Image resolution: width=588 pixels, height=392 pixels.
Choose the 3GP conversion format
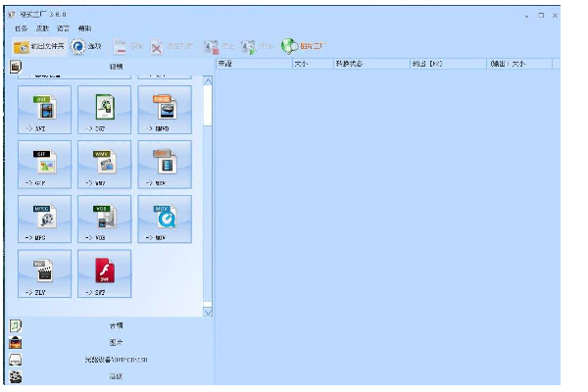coord(104,109)
